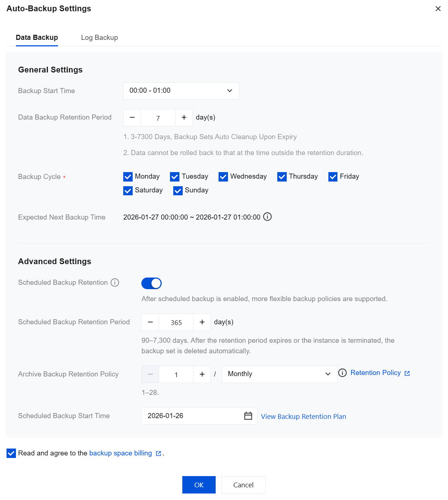Open the Backup Start Time dropdown
The image size is (448, 500).
[x=181, y=91]
